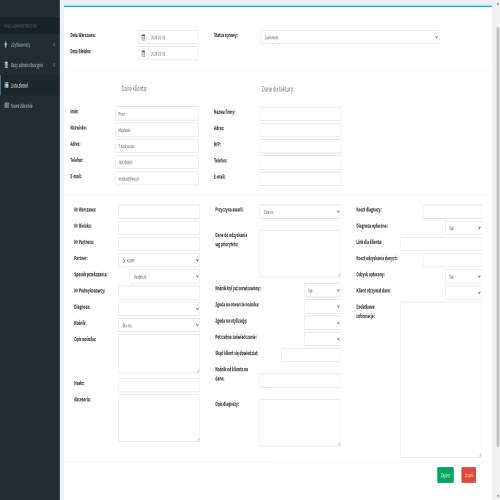
Task: Focus the invoice Telefon input field
Action: pyautogui.click(x=301, y=162)
